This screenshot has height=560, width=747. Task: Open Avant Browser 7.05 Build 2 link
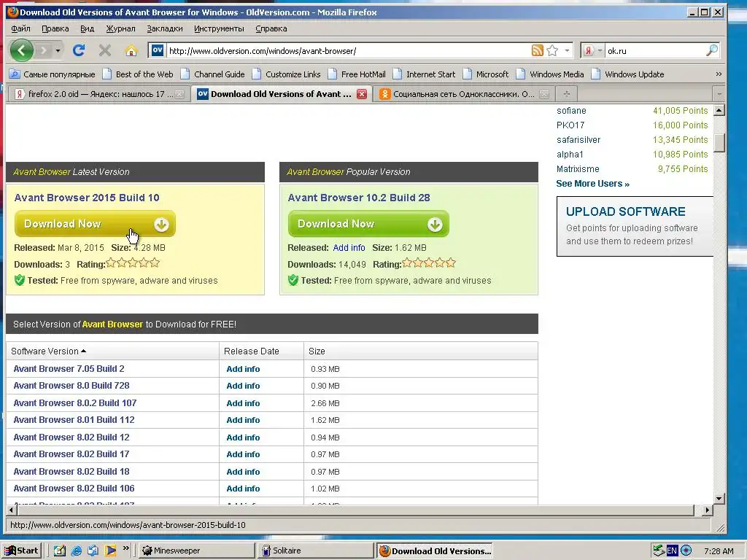[x=69, y=368]
